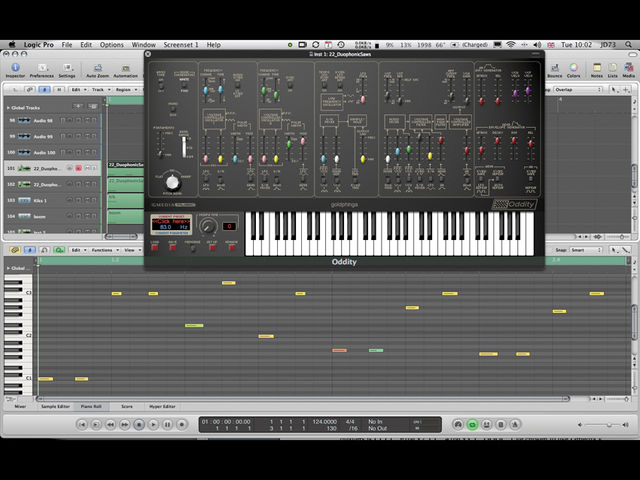Screen dimensions: 640x480
Task: Toggle the blue MIDI In button in Piano Roll
Action: pyautogui.click(x=29, y=250)
